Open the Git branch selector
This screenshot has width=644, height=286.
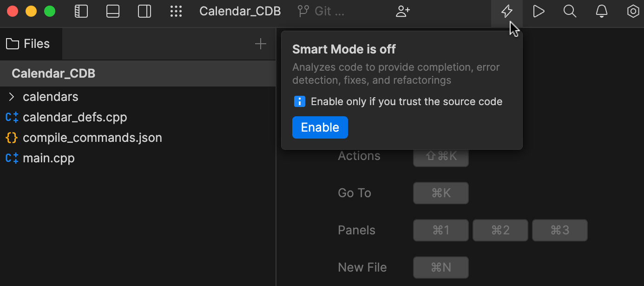(322, 11)
